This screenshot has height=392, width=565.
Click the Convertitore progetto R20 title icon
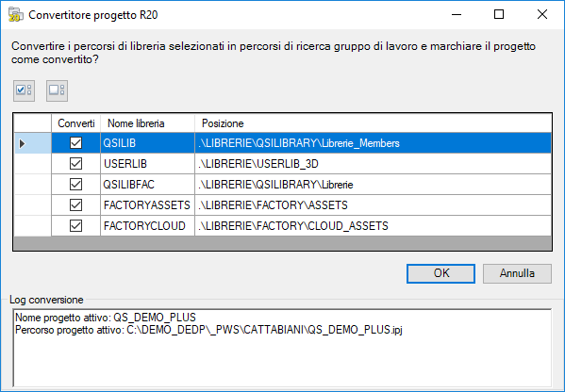click(15, 15)
